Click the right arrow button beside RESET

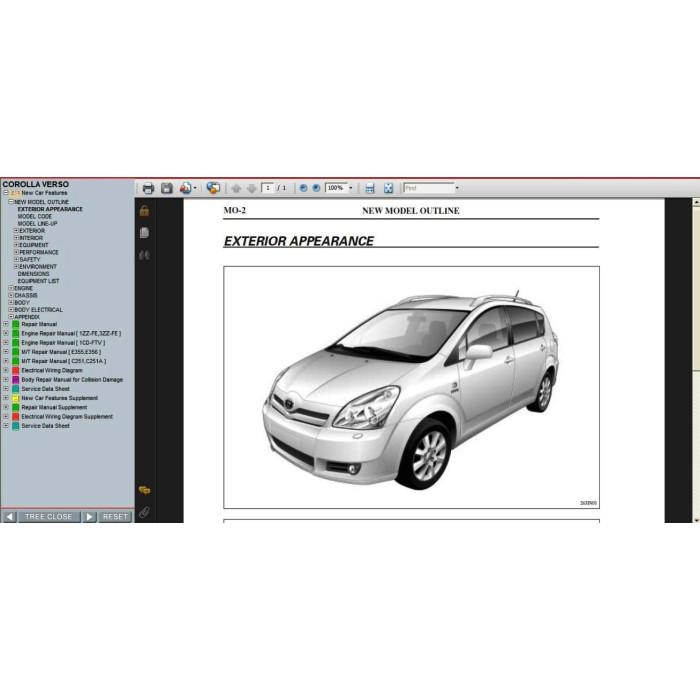pos(89,517)
